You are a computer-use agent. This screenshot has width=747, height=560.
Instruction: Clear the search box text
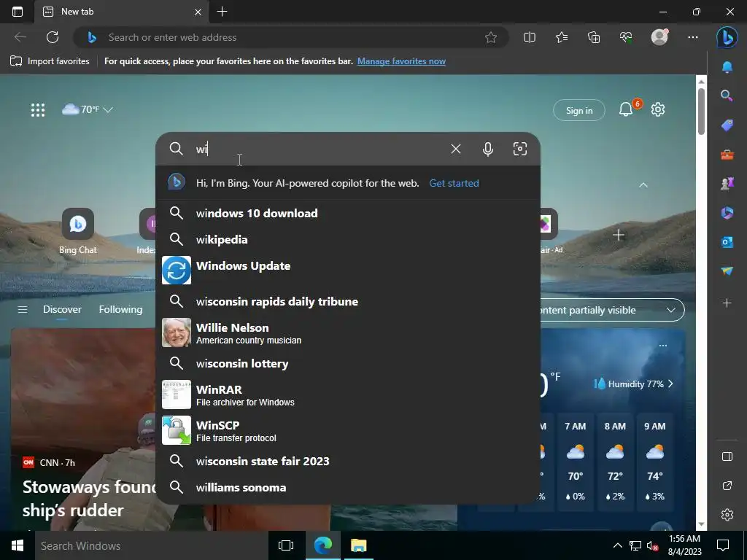click(455, 149)
